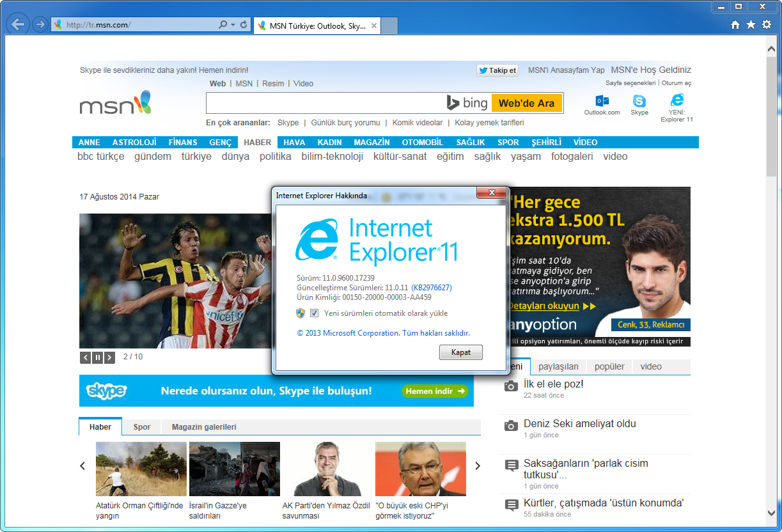
Task: Toggle automatic new version install checkbox
Action: tap(314, 313)
